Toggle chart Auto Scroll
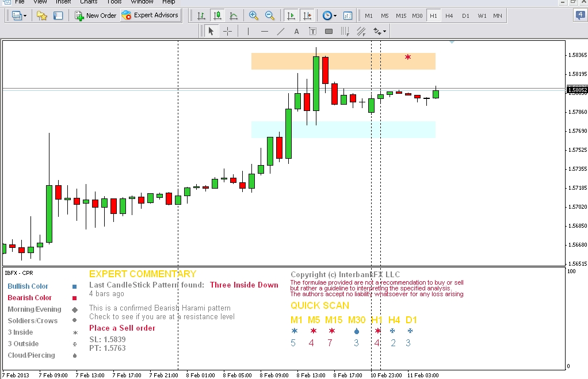Viewport: 588px width, 379px height. (x=291, y=16)
